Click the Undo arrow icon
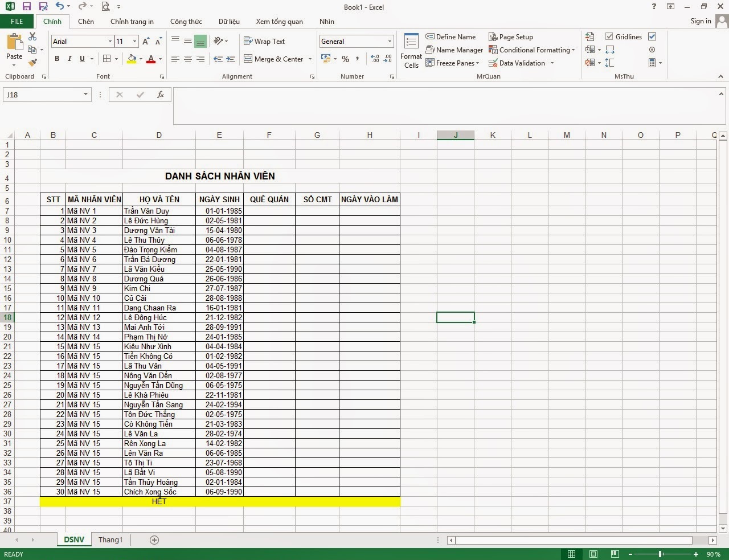The height and width of the screenshot is (560, 729). pos(60,7)
